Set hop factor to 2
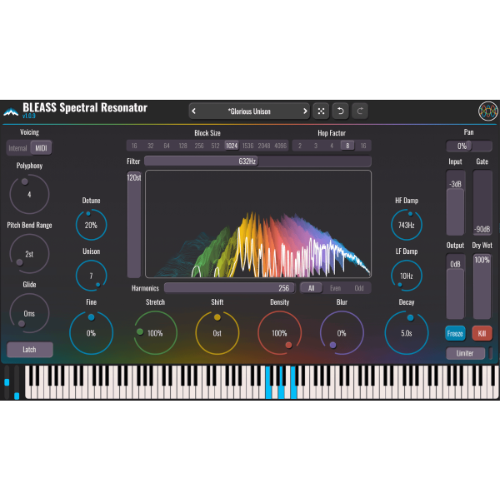 click(300, 146)
